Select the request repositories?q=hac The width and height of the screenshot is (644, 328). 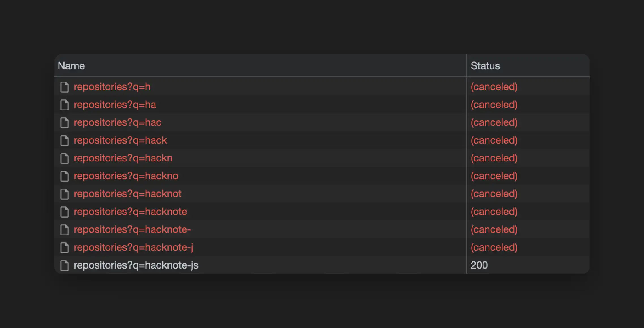(x=118, y=122)
